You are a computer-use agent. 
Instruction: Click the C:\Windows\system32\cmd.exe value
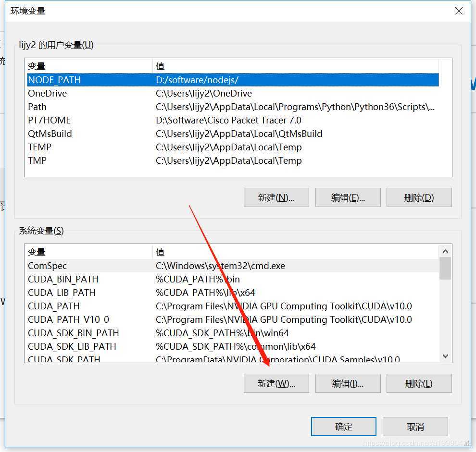pyautogui.click(x=220, y=266)
